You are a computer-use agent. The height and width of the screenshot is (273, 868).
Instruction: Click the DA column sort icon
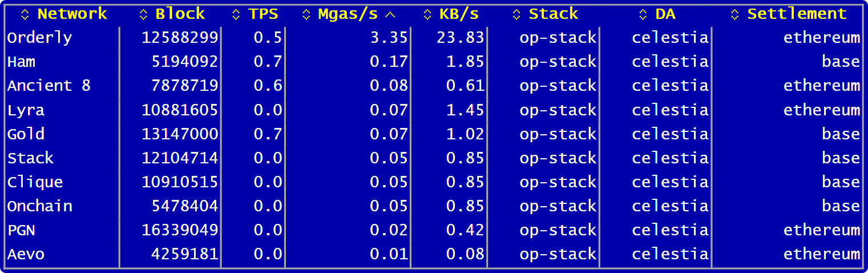643,15
